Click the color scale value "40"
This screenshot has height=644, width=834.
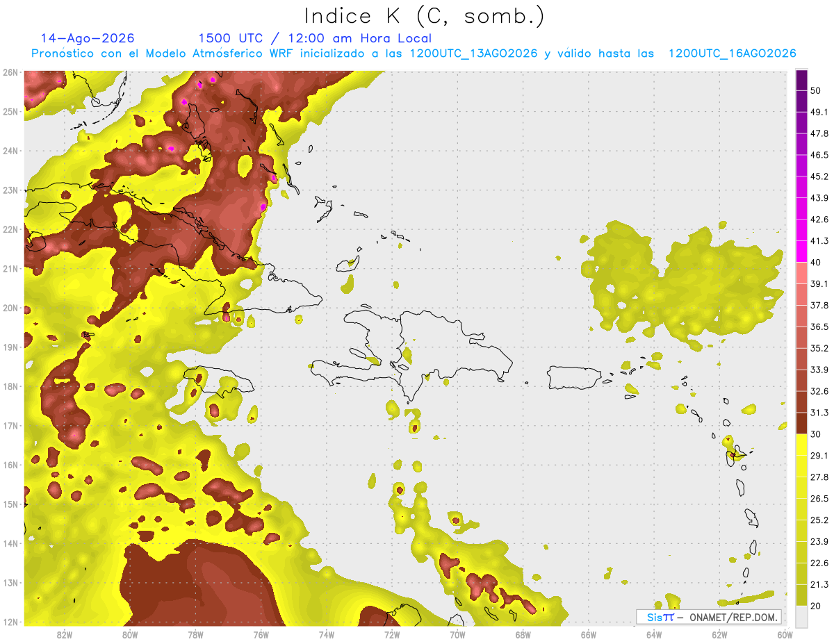pyautogui.click(x=817, y=262)
